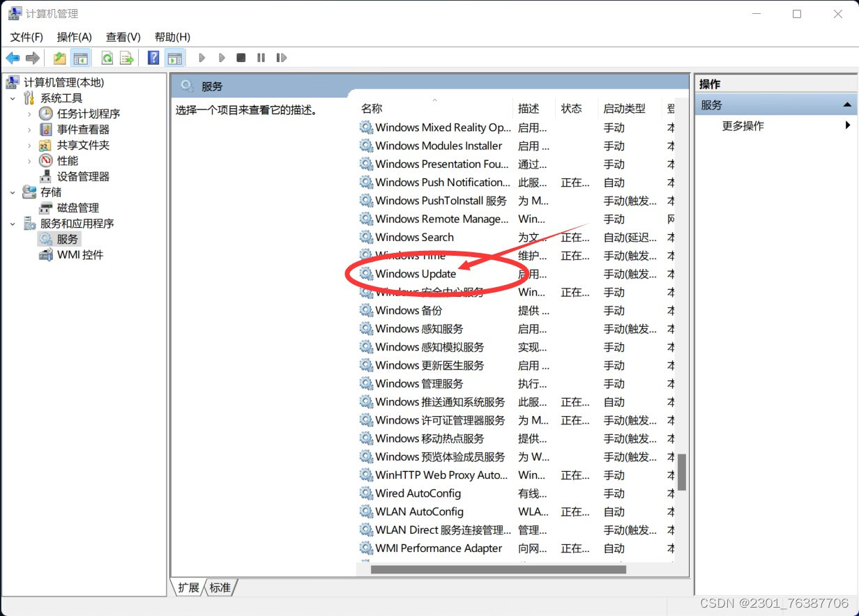Collapse the 存储 tree node
859x616 pixels.
pyautogui.click(x=13, y=192)
